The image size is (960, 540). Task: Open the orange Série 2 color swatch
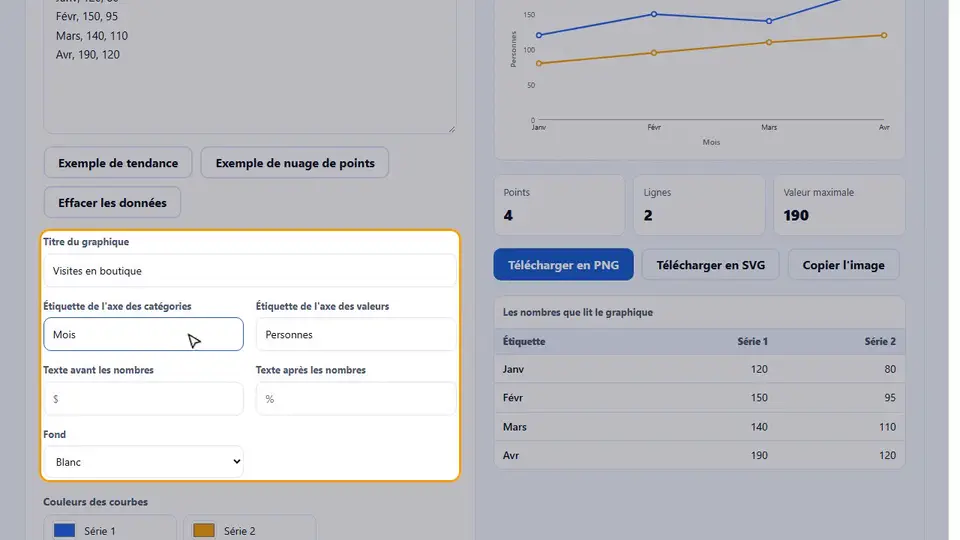tap(204, 530)
